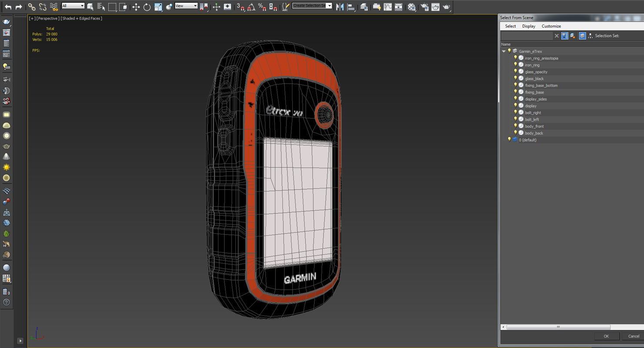Click the Undo arrow in the main toolbar

[x=8, y=7]
